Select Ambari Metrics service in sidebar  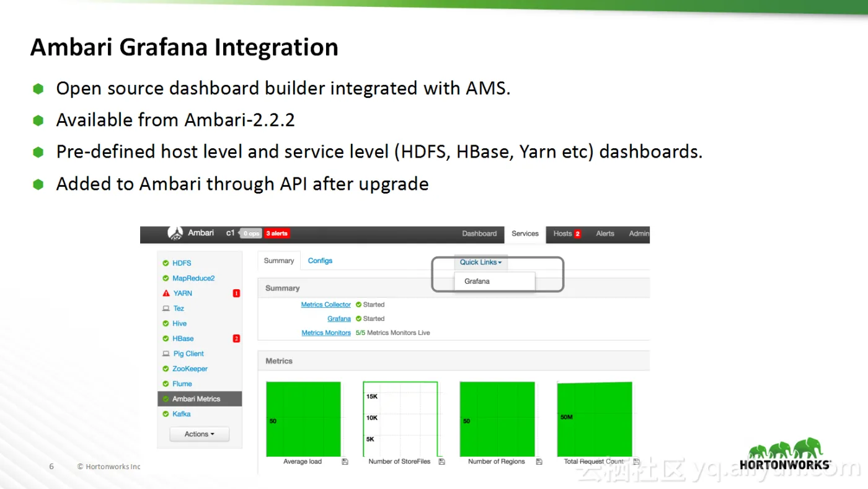pos(200,399)
